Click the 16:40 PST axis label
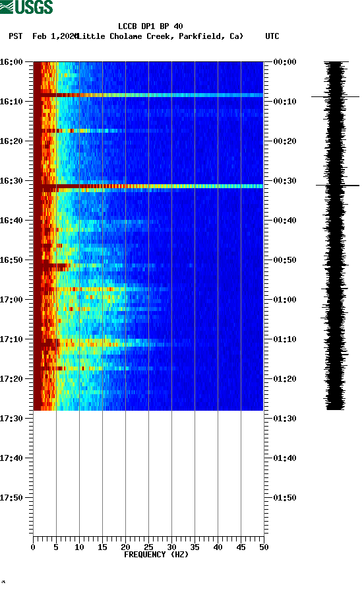Viewport: 364px width, 589px height. coord(11,221)
